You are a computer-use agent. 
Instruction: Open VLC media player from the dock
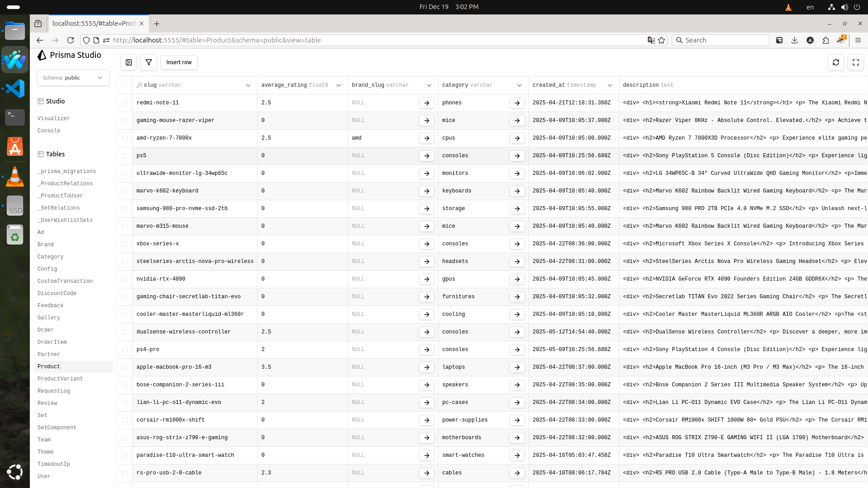[15, 176]
